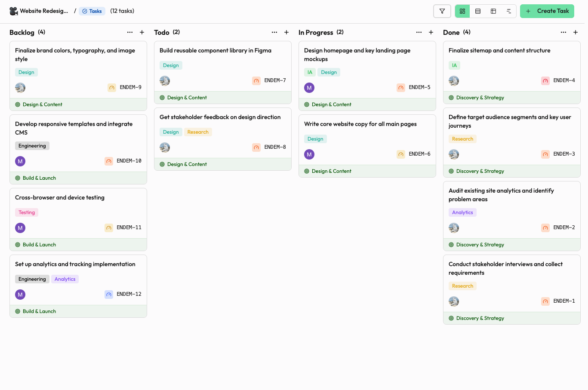Click priority icon on ENDEM-6 card

pyautogui.click(x=401, y=154)
